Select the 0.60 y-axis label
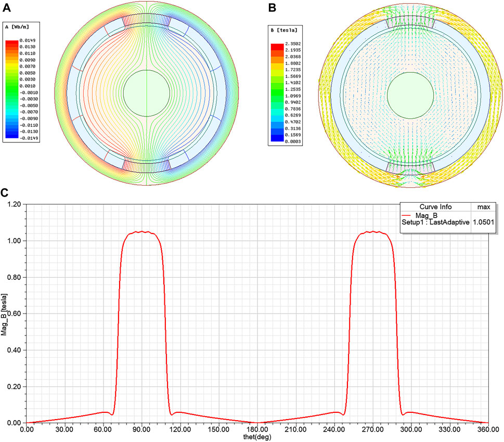The height and width of the screenshot is (442, 504). click(14, 314)
